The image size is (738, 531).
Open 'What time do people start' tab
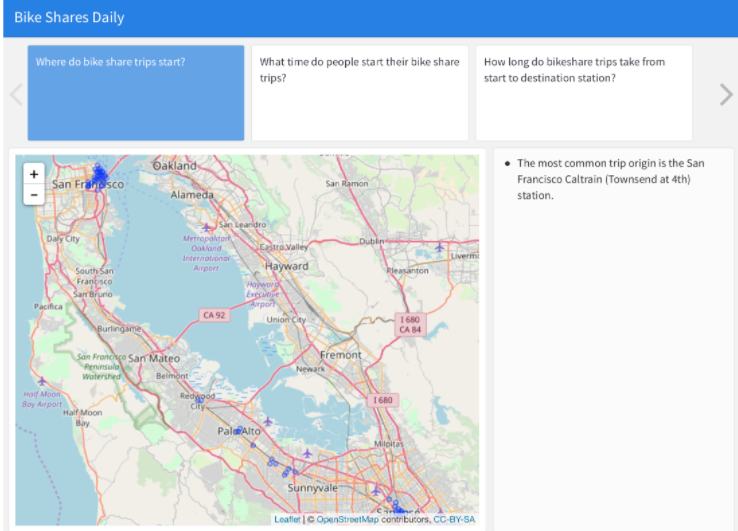[x=360, y=93]
